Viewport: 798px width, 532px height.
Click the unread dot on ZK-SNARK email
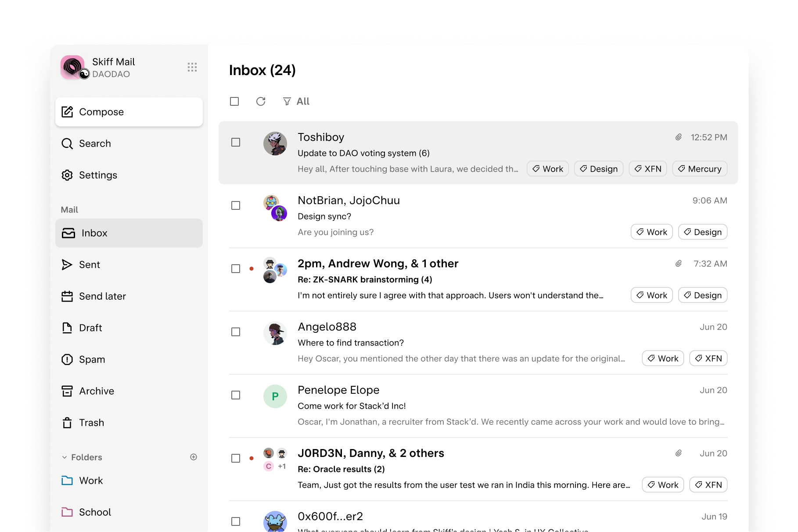point(252,269)
